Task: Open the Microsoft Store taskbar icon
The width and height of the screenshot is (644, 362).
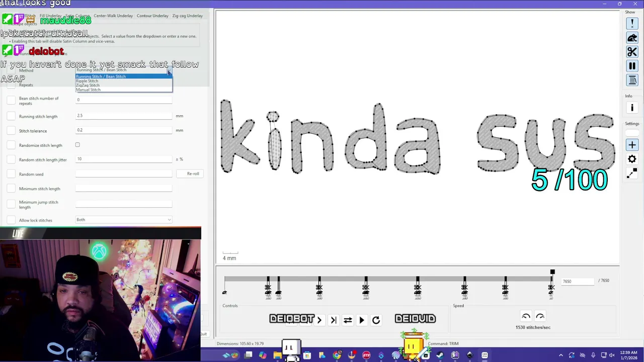Action: (307, 355)
